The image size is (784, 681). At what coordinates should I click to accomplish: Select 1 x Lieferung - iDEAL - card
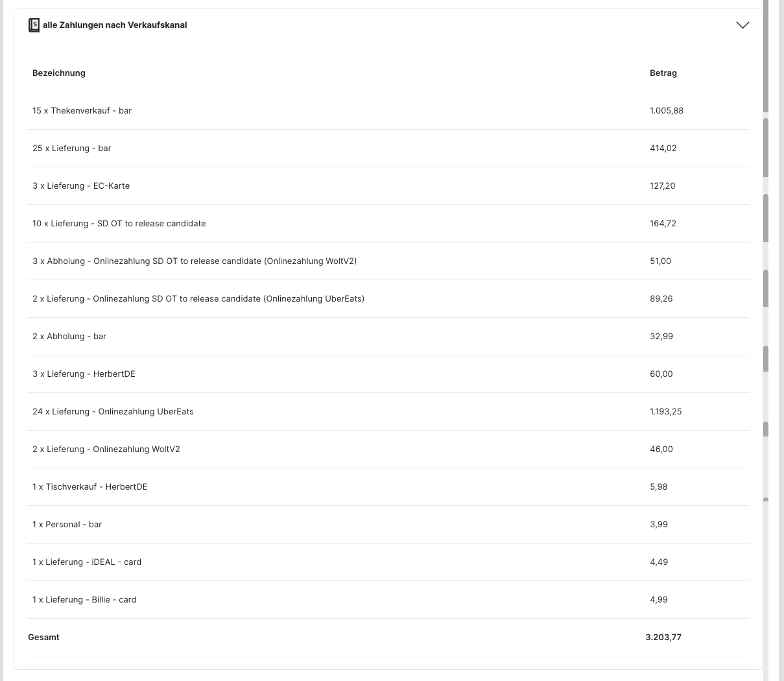[x=87, y=562]
